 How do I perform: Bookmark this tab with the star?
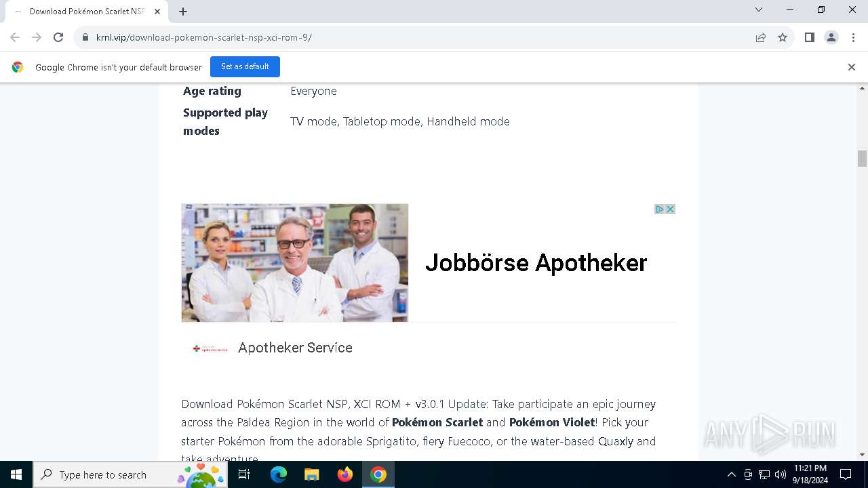pos(783,37)
